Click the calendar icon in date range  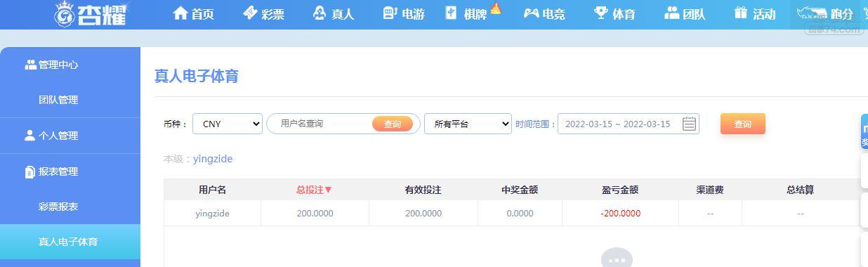(690, 124)
